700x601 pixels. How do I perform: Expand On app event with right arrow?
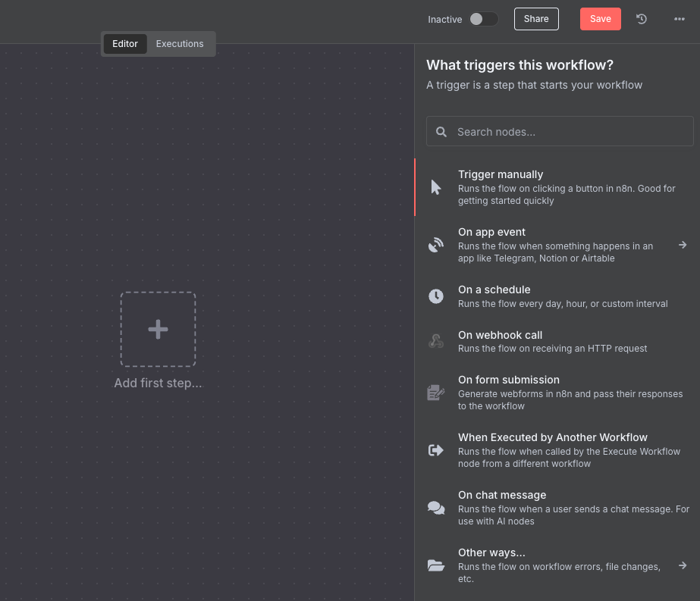pyautogui.click(x=683, y=245)
